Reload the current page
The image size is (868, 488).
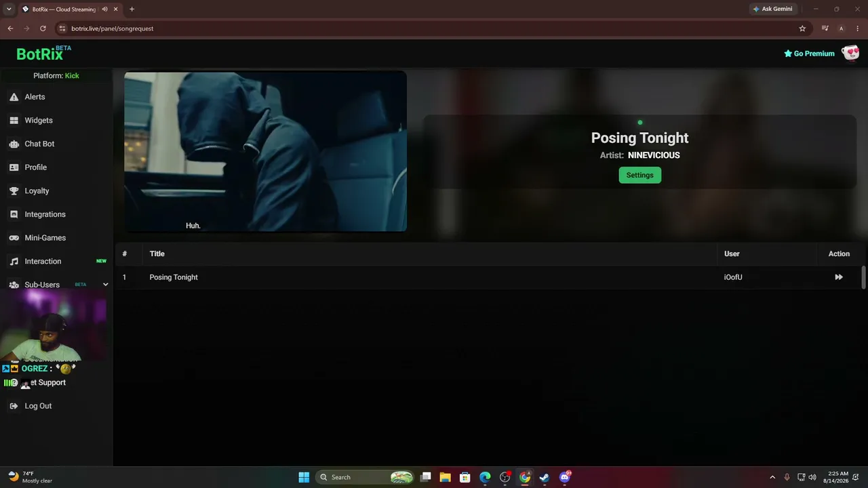pos(43,28)
